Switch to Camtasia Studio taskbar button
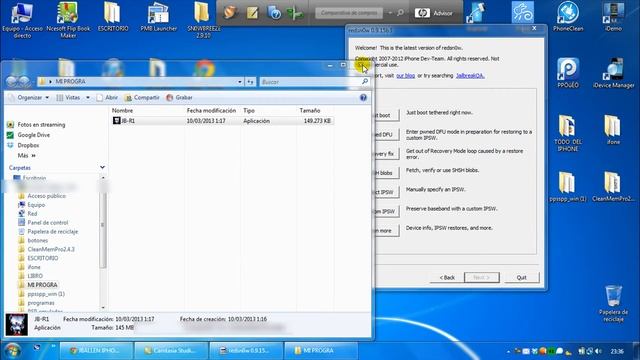This screenshot has height=360, width=640. 171,351
